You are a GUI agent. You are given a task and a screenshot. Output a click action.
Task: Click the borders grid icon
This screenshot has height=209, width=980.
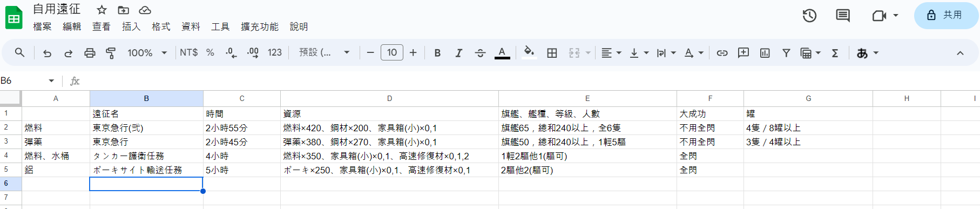tap(552, 53)
